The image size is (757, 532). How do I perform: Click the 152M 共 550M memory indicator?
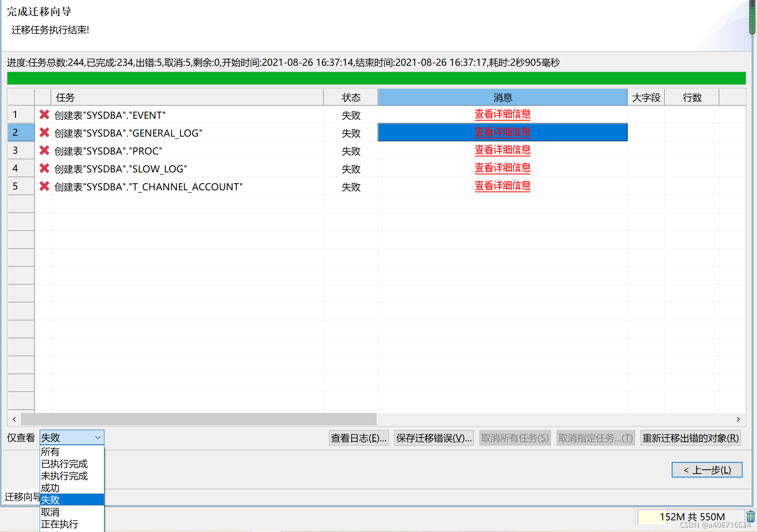692,517
